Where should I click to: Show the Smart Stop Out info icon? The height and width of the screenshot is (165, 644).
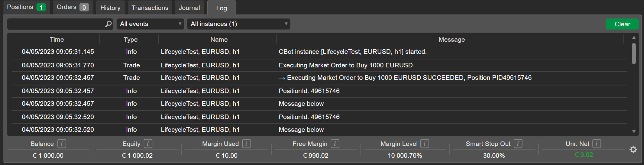pyautogui.click(x=518, y=144)
